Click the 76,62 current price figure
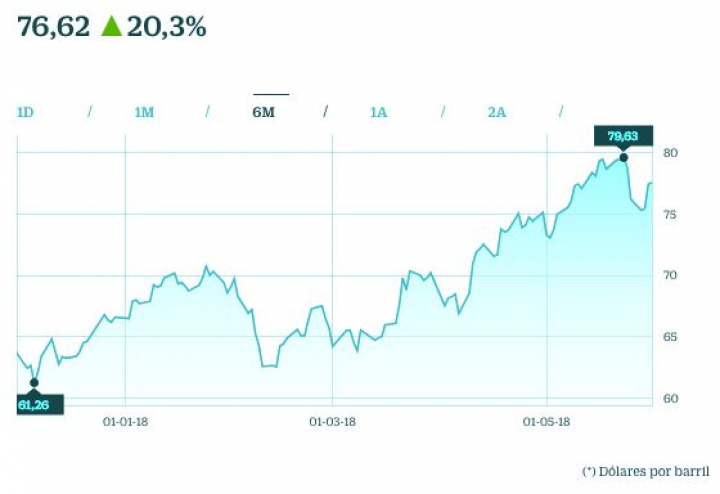The image size is (720, 494). (54, 27)
